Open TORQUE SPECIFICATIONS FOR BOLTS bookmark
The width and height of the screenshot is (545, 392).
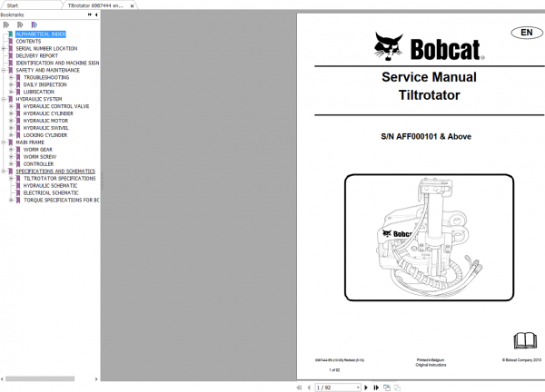pos(61,201)
